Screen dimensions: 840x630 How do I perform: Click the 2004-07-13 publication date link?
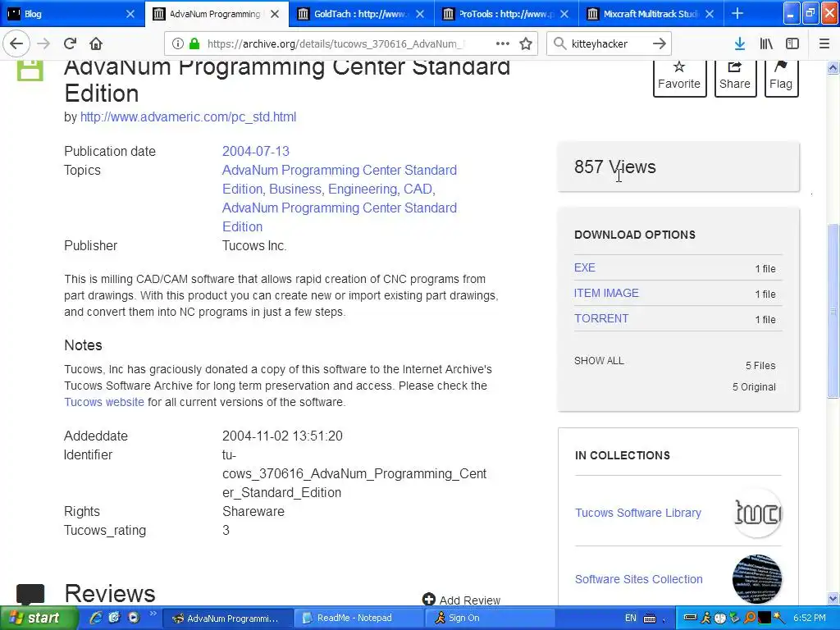pos(256,151)
